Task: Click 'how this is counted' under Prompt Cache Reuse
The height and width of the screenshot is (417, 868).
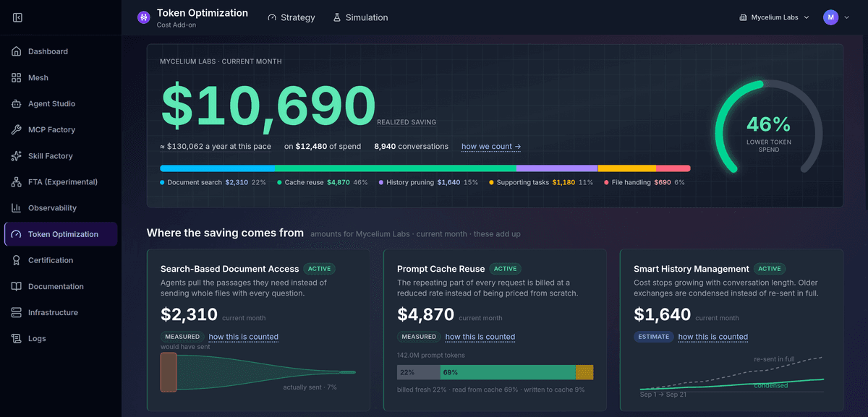Action: tap(480, 337)
